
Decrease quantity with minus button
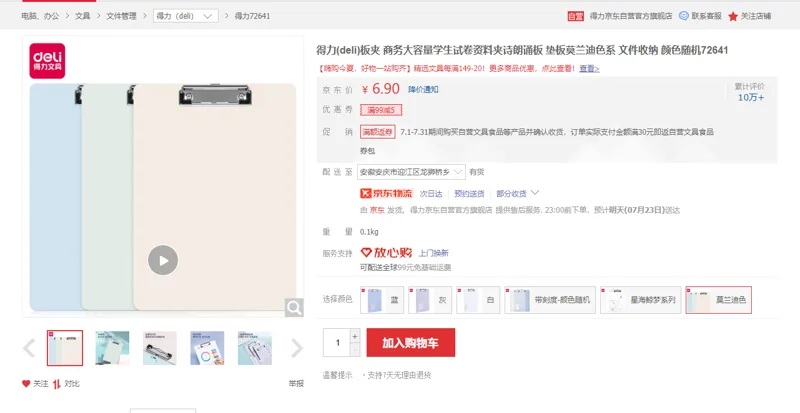(355, 350)
